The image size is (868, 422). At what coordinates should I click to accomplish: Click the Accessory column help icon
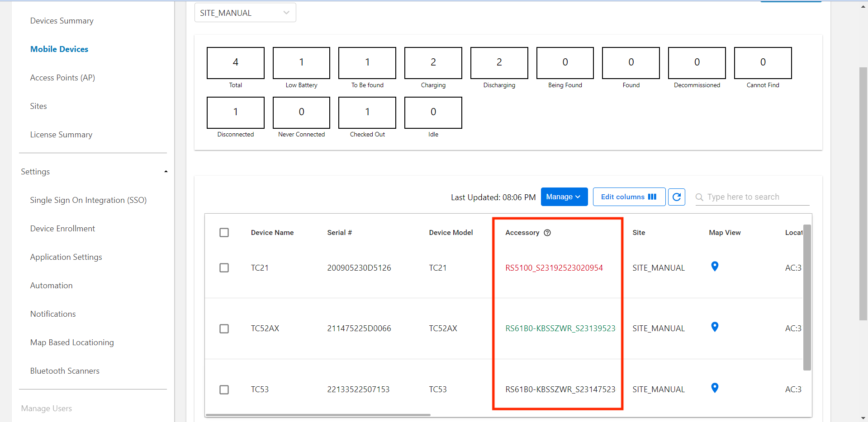click(x=547, y=233)
